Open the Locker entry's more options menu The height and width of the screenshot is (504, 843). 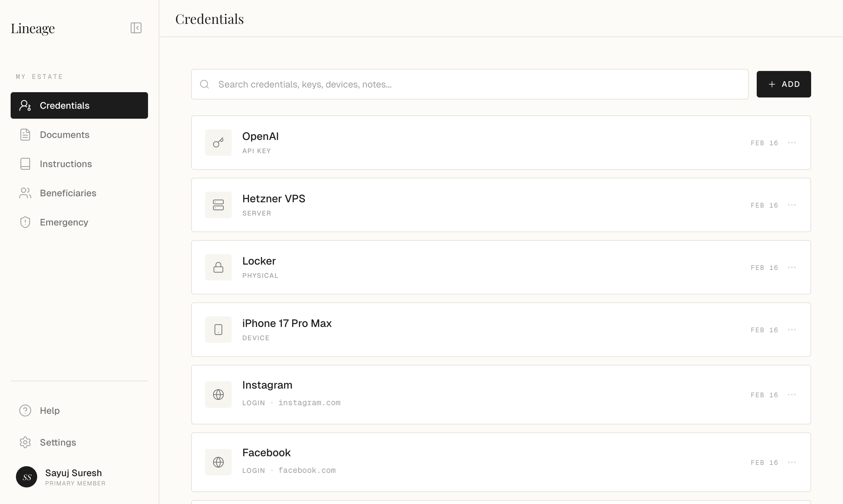click(792, 268)
